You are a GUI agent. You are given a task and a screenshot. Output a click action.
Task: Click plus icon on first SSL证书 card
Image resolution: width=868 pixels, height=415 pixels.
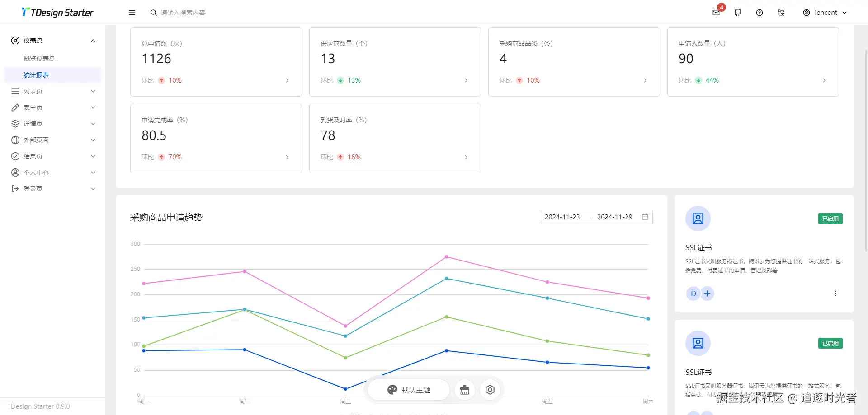(x=707, y=294)
